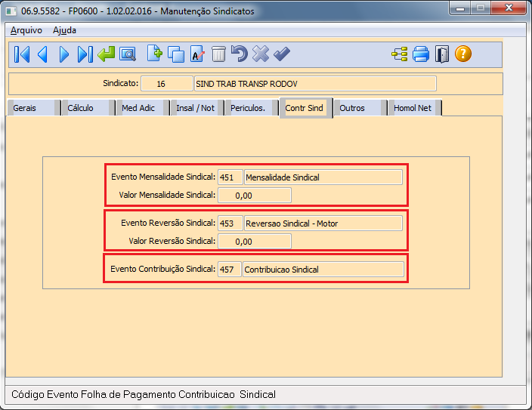Click the Sindicato code field 16
This screenshot has height=410, width=532.
coord(166,84)
